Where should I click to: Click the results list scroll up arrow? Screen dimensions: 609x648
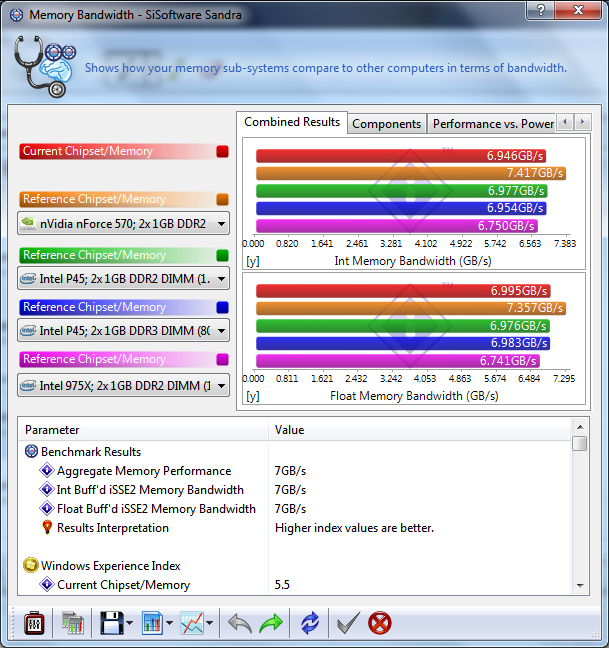click(x=580, y=427)
